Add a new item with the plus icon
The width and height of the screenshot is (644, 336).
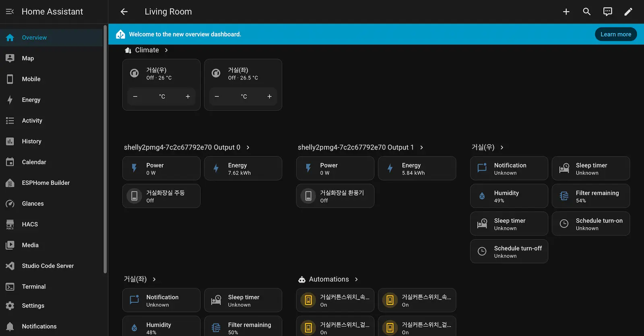coord(566,12)
